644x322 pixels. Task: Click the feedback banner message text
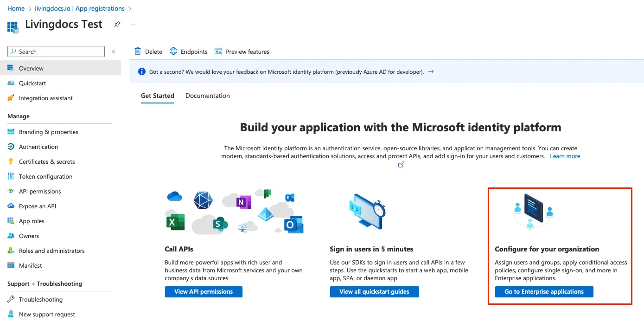[x=287, y=72]
